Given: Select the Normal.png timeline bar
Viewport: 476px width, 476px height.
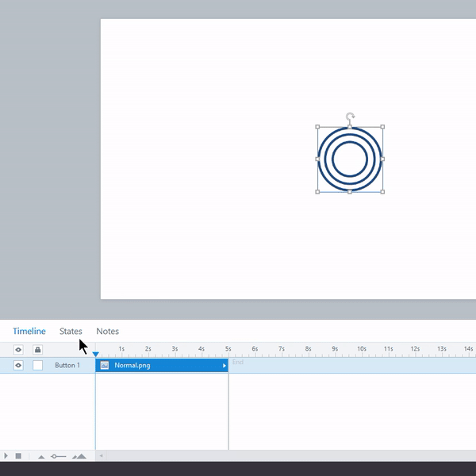Looking at the screenshot, I should click(162, 366).
